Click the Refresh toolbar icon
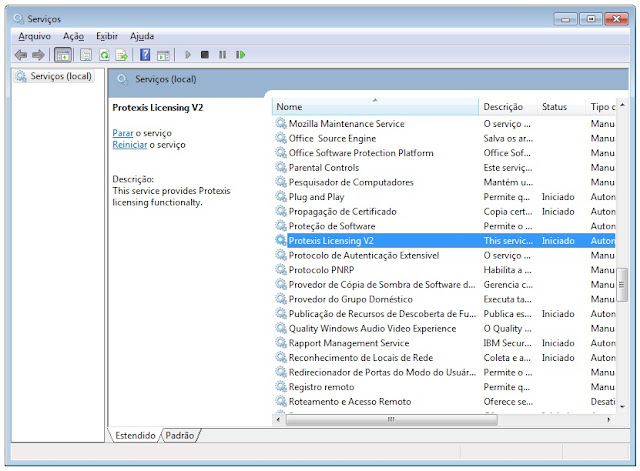Image resolution: width=640 pixels, height=471 pixels. point(104,55)
